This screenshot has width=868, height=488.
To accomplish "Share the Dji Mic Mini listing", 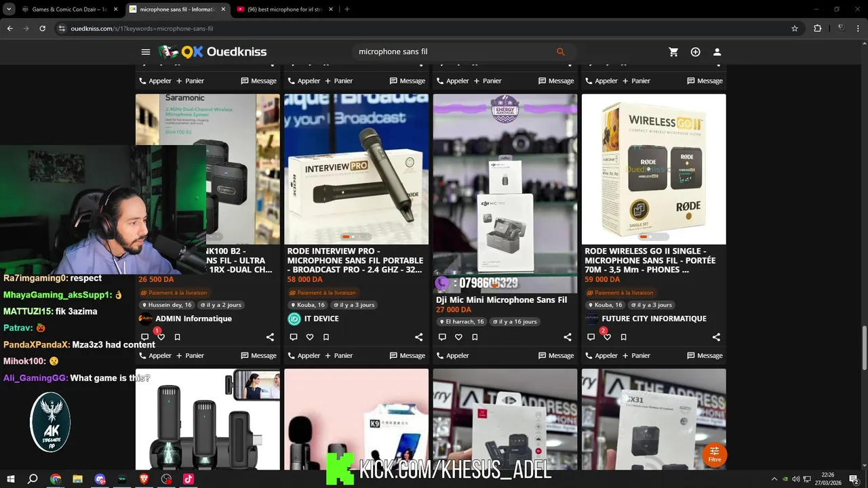I will (568, 337).
